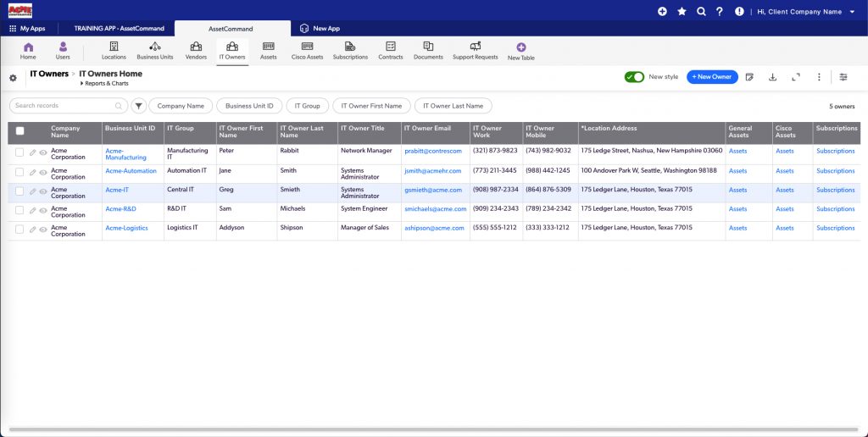Click the IT Owners breadcrumb link
868x437 pixels.
pyautogui.click(x=49, y=74)
